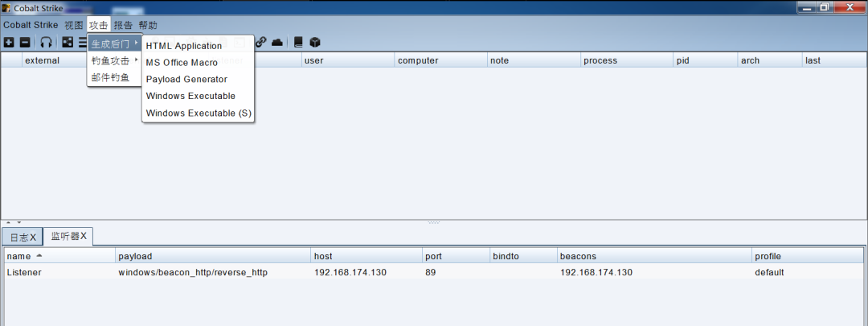Sort sessions by the process column header
This screenshot has width=868, height=326.
click(x=627, y=60)
